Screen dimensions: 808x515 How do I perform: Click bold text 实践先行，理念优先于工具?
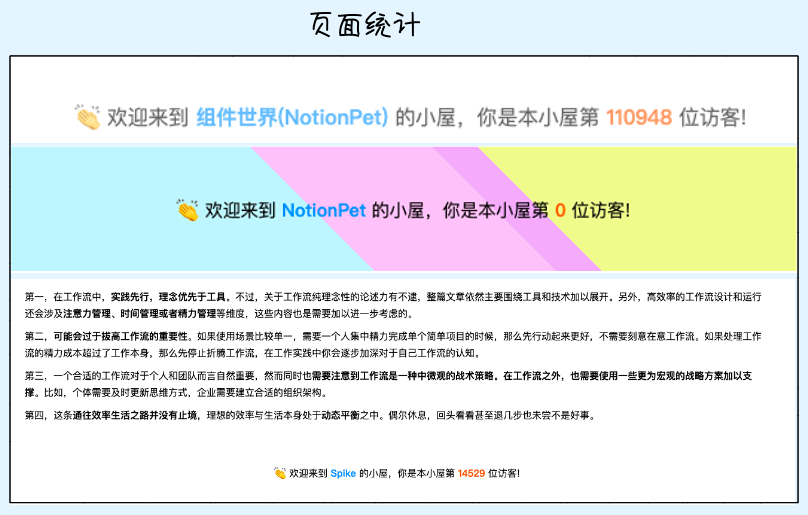(171, 297)
